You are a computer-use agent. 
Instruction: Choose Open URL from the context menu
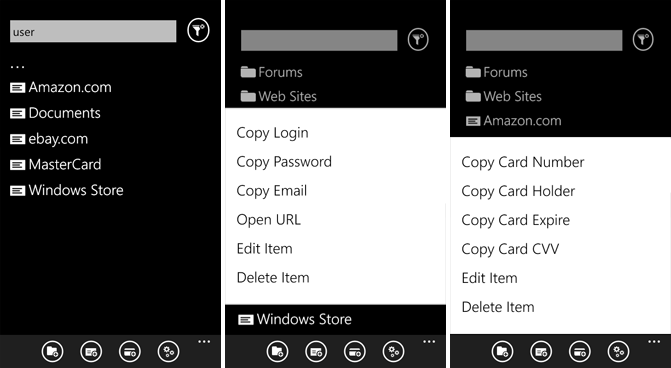pyautogui.click(x=269, y=220)
